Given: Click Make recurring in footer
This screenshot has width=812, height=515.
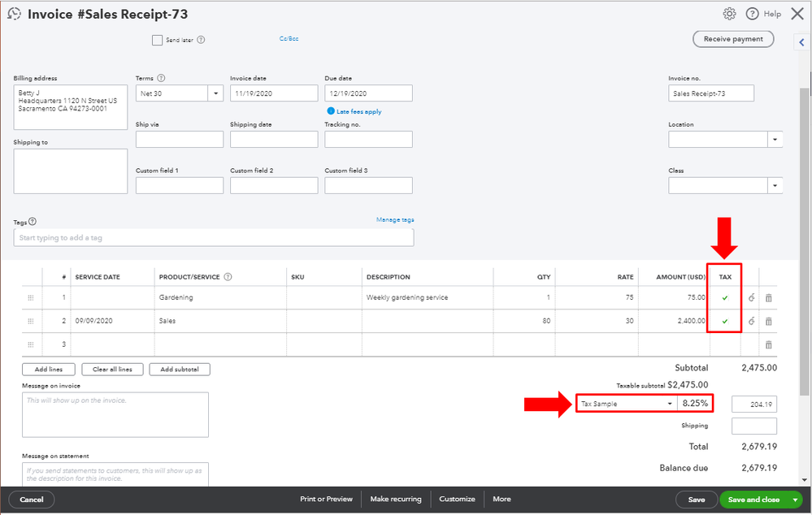Looking at the screenshot, I should pos(396,499).
